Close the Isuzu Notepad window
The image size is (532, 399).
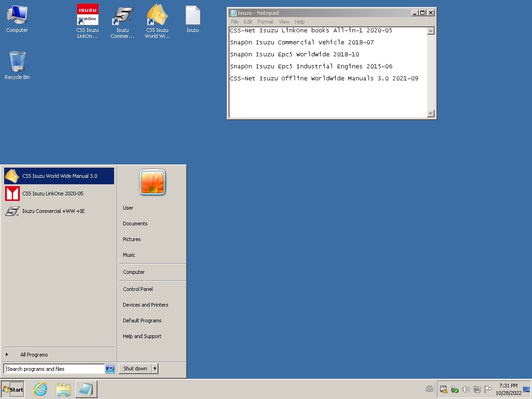[431, 13]
